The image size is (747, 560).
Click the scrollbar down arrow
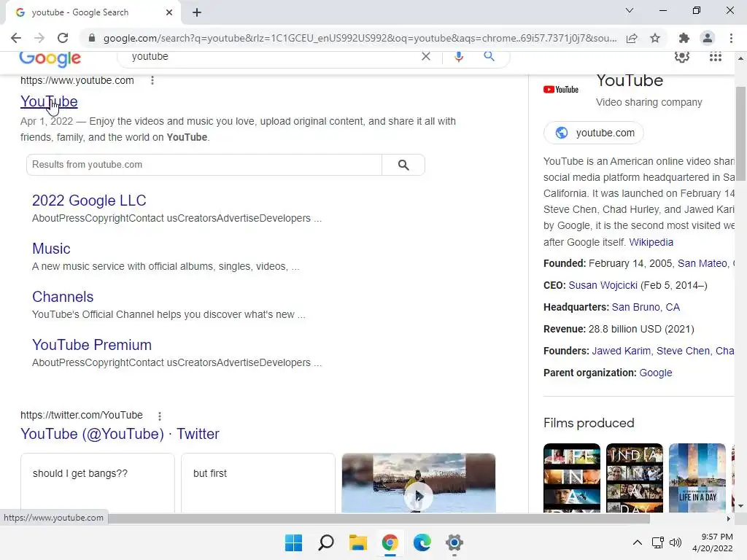coord(740,506)
